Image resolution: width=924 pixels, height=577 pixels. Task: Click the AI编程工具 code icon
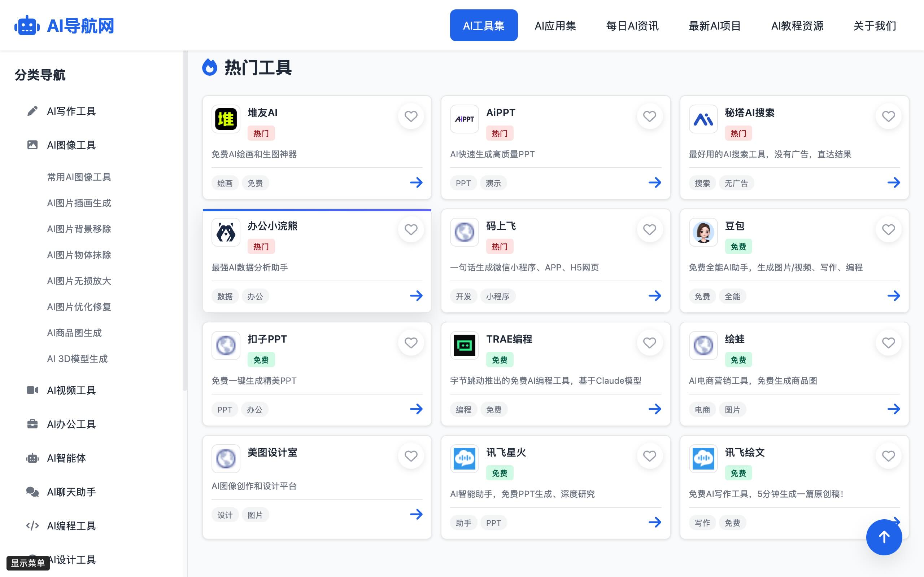[x=32, y=526]
